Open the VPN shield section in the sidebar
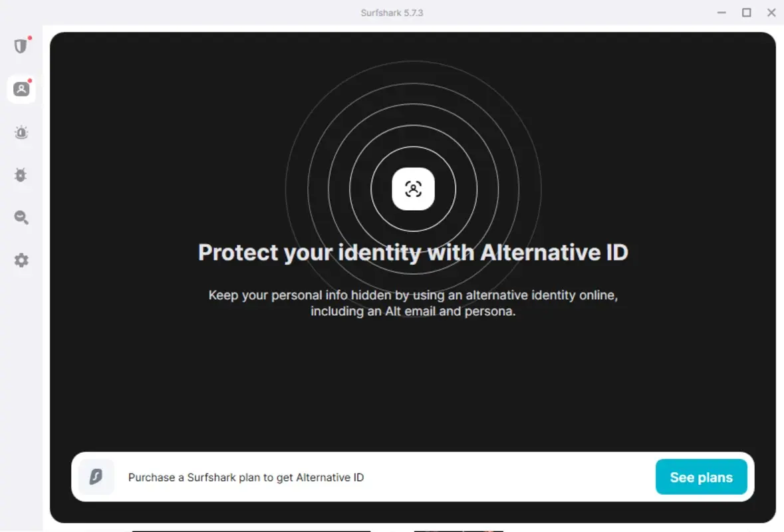Image resolution: width=784 pixels, height=532 pixels. (x=21, y=46)
